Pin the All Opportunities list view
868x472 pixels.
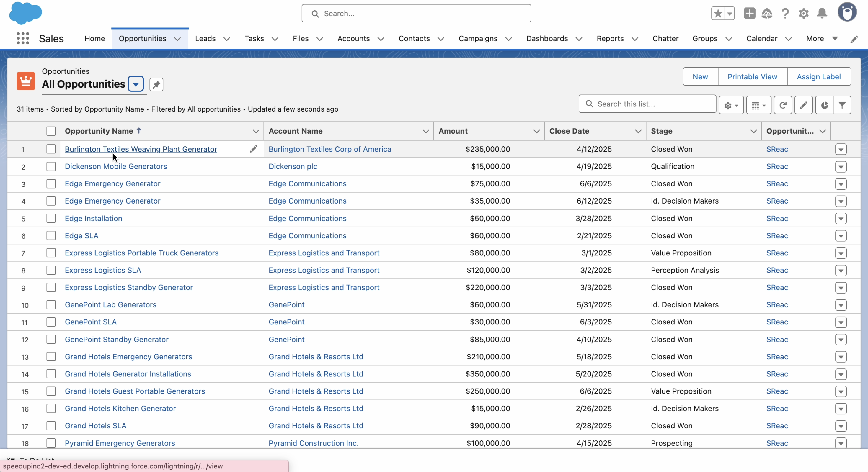156,84
